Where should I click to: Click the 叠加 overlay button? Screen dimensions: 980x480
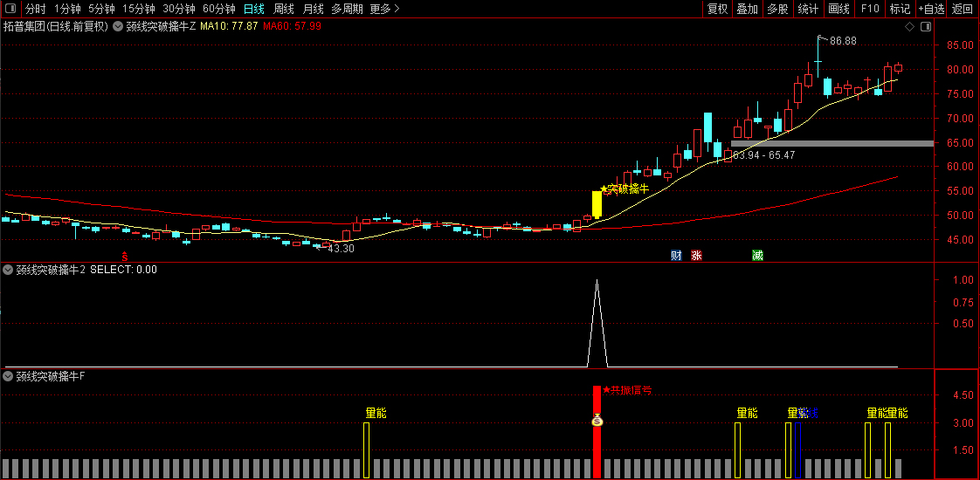[748, 9]
